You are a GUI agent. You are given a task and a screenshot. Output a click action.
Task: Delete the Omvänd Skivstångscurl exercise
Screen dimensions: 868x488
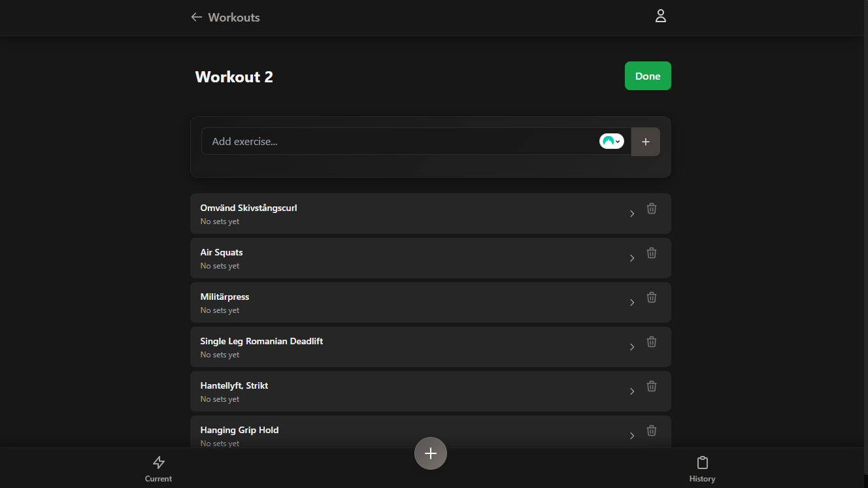point(652,208)
